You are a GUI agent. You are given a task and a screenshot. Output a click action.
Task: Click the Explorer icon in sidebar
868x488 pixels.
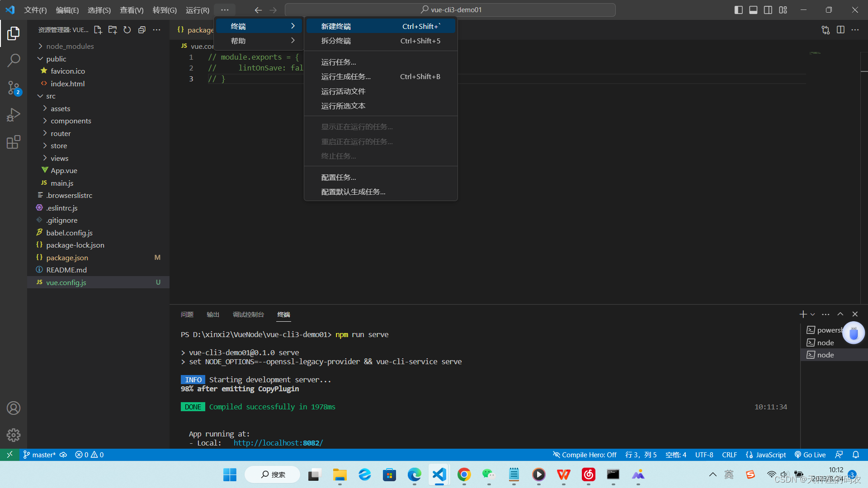13,33
